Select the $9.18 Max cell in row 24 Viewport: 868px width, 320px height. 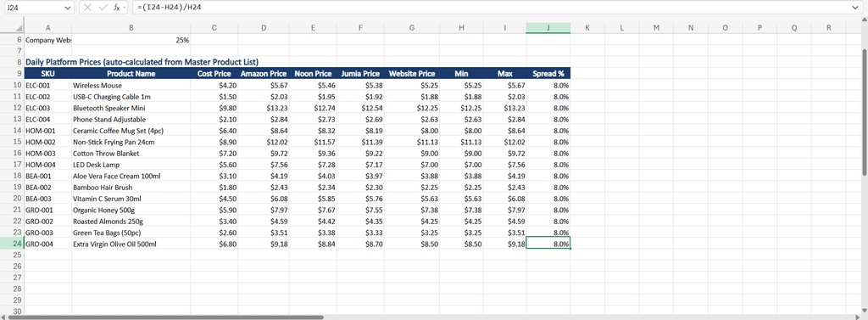pos(505,244)
